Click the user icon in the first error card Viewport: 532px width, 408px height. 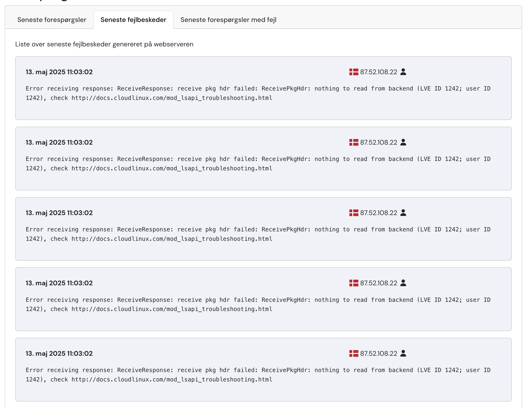coord(403,72)
